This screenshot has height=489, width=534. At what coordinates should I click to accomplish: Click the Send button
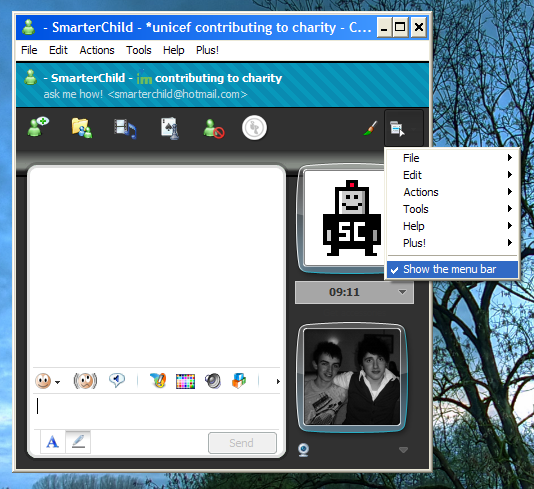(x=242, y=443)
